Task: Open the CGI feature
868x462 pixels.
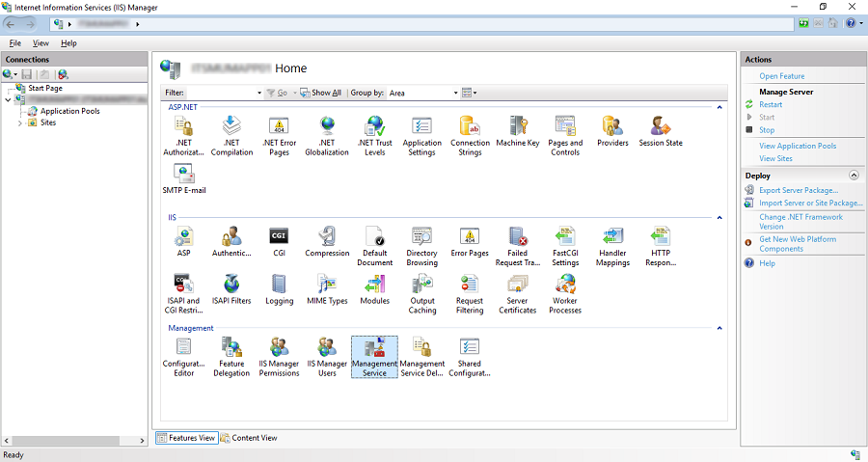Action: point(279,241)
